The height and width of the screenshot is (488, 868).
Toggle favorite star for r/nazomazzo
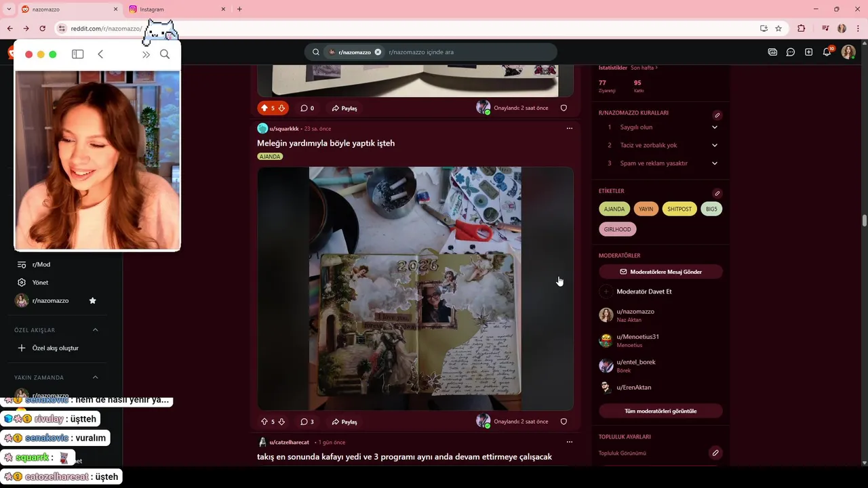93,300
